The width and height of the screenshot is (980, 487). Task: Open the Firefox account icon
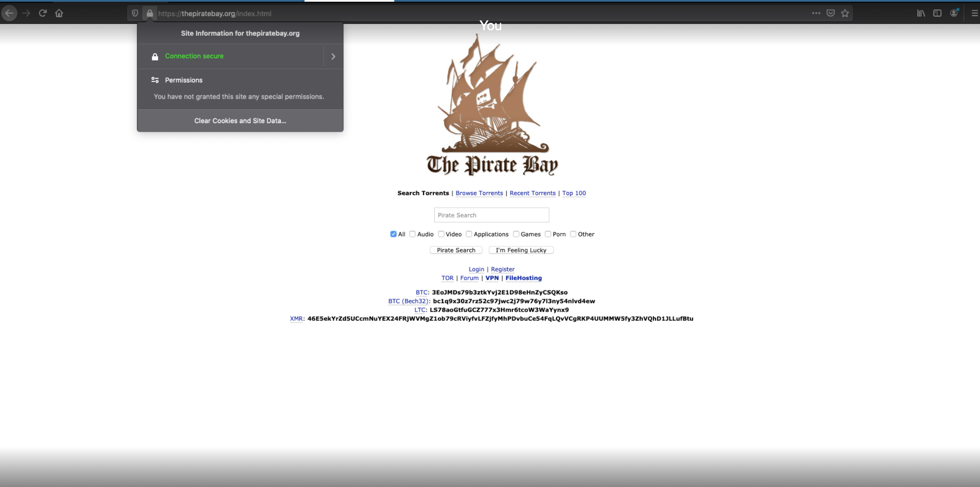[953, 13]
